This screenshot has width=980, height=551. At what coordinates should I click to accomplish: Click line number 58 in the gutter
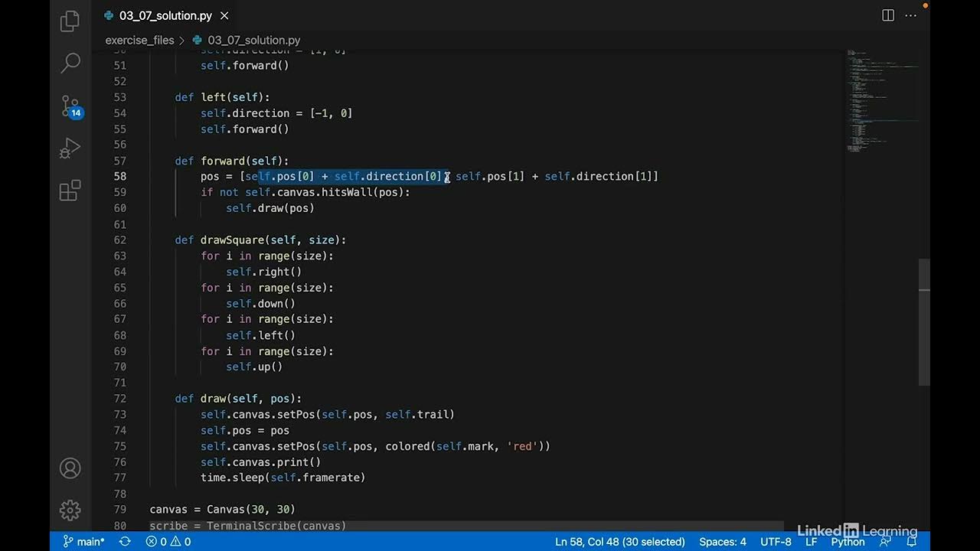(x=119, y=176)
